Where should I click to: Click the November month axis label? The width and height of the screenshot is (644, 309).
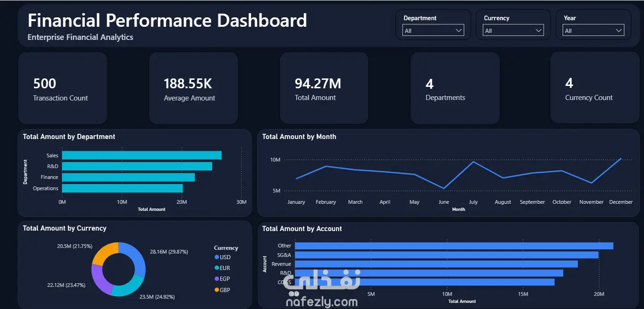(x=591, y=202)
